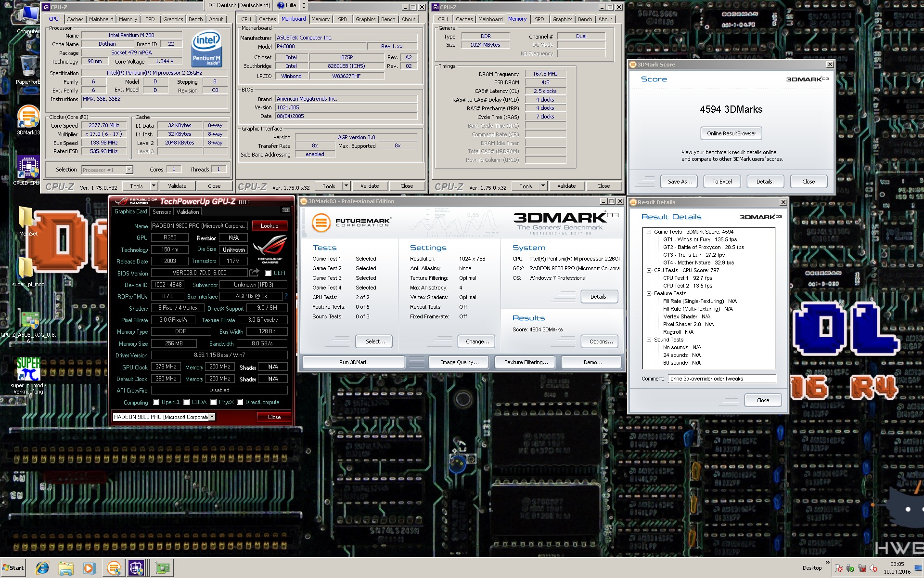Toggle the UEFI checkbox in GPU-Z
The width and height of the screenshot is (924, 578).
269,273
